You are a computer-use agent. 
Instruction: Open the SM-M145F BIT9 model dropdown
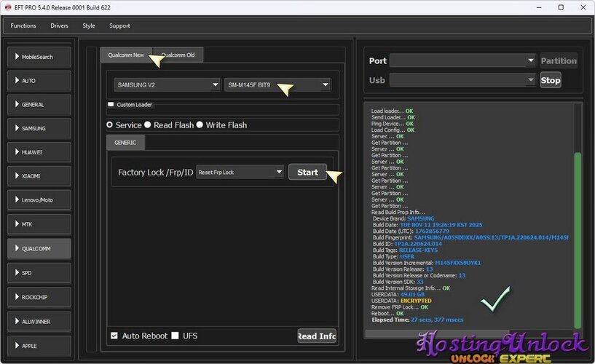pos(277,85)
